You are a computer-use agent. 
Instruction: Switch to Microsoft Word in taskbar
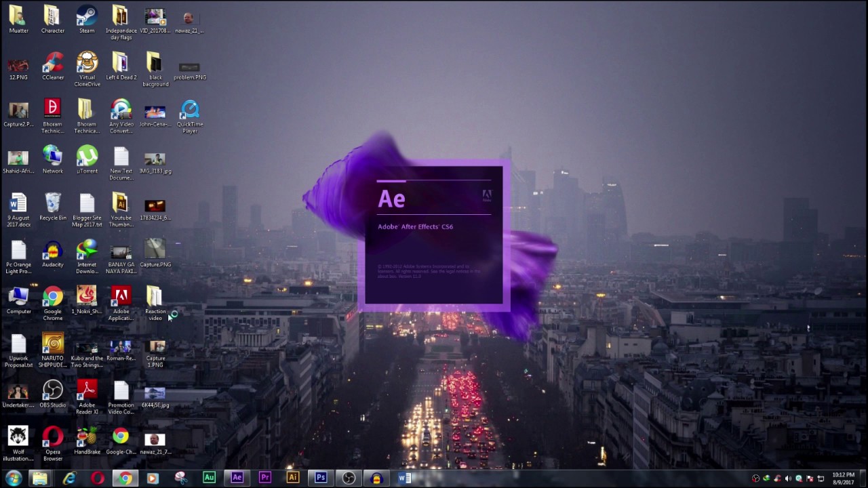pyautogui.click(x=404, y=478)
